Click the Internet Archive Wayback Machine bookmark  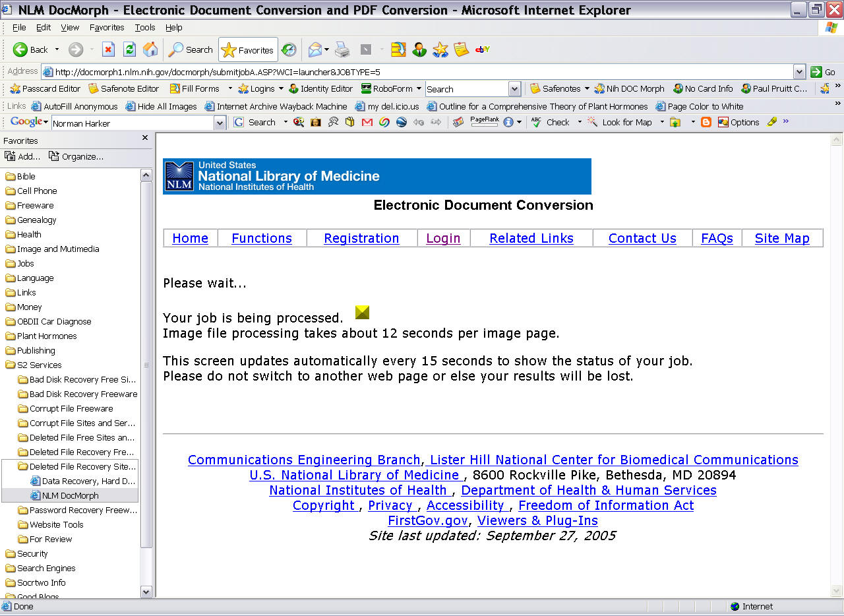(x=276, y=106)
